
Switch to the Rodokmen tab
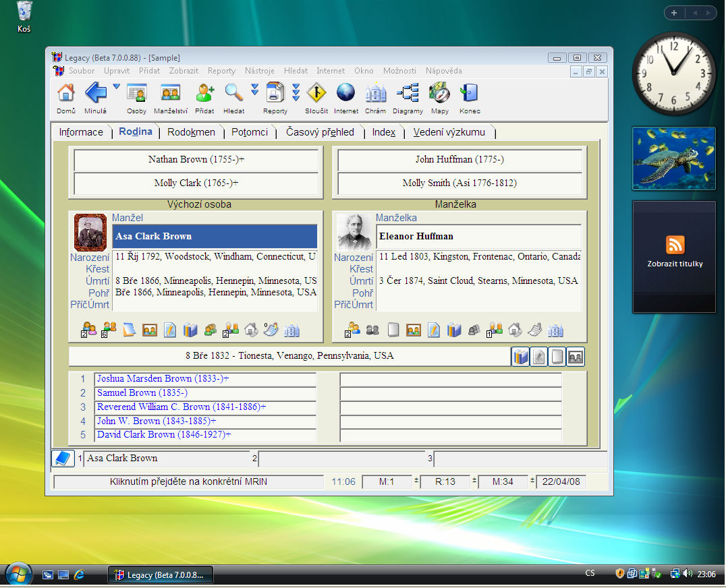[x=191, y=132]
